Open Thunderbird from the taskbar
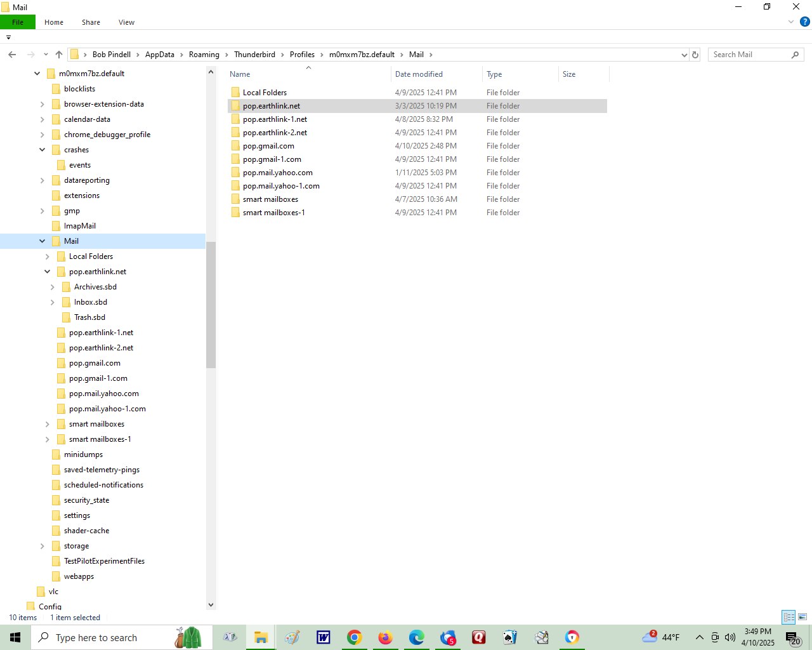This screenshot has height=650, width=812. 448,637
